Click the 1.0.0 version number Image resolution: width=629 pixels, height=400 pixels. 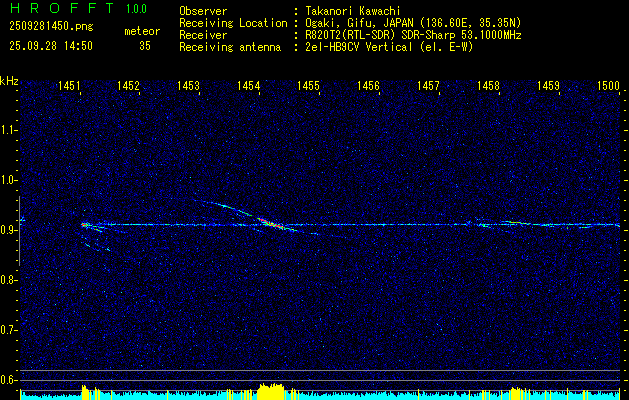tap(136, 8)
